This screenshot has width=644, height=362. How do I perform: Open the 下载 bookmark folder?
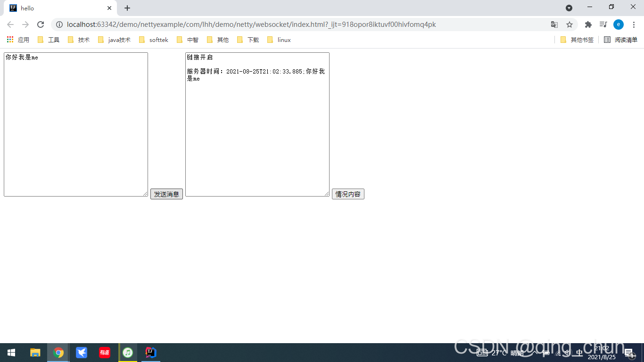click(x=248, y=40)
